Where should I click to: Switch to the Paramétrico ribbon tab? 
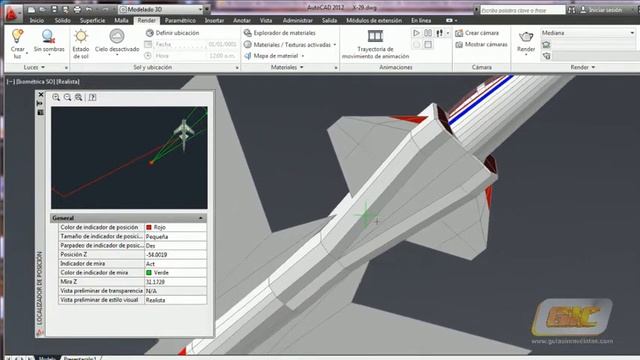(x=180, y=20)
